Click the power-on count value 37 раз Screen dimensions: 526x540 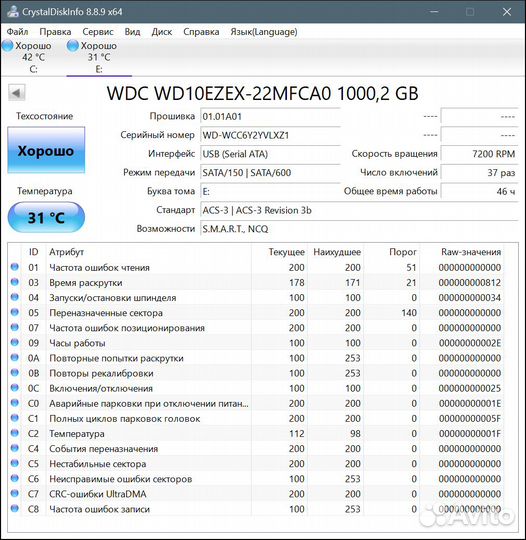point(479,173)
